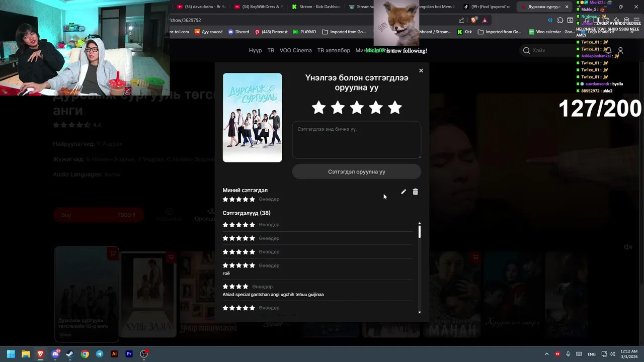Image resolution: width=644 pixels, height=362 pixels.
Task: Click the ХУВЬ ЗАЯА poster thumbnail
Action: (x=148, y=294)
